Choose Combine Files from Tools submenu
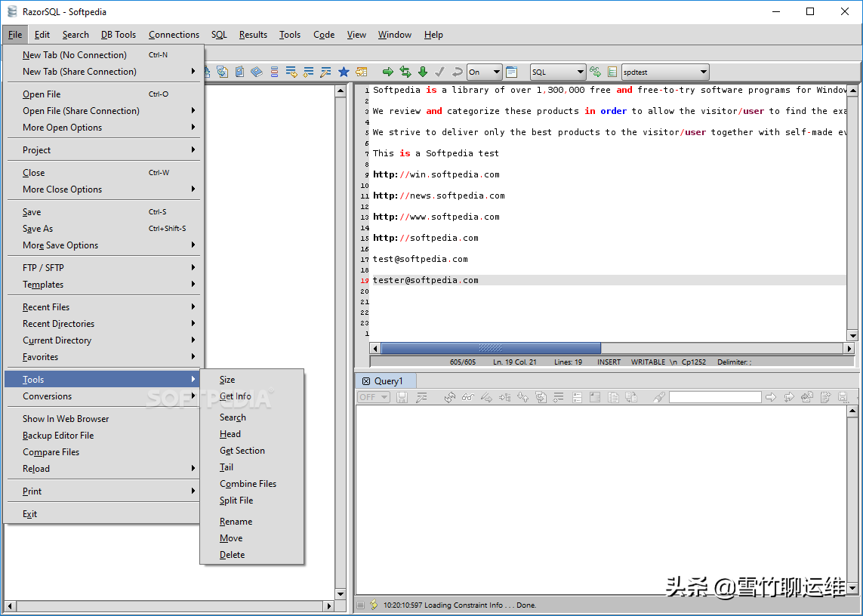The height and width of the screenshot is (616, 863). click(x=248, y=484)
